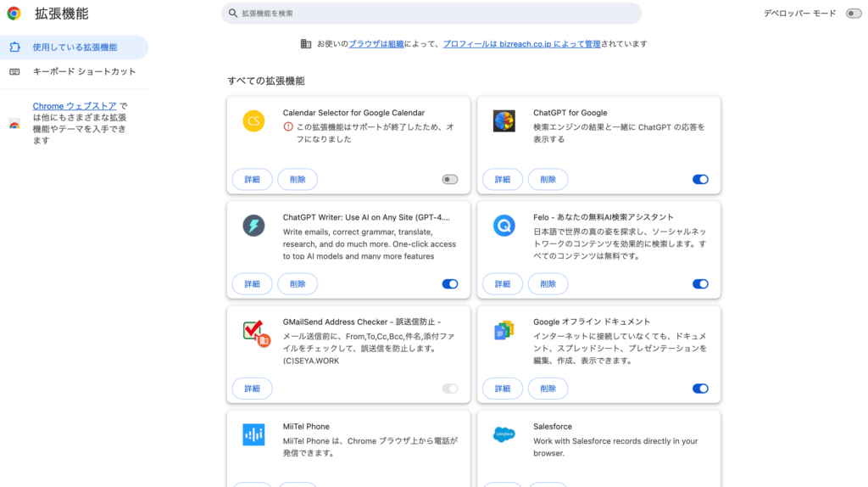
Task: Toggle developer mode switch
Action: tap(854, 14)
